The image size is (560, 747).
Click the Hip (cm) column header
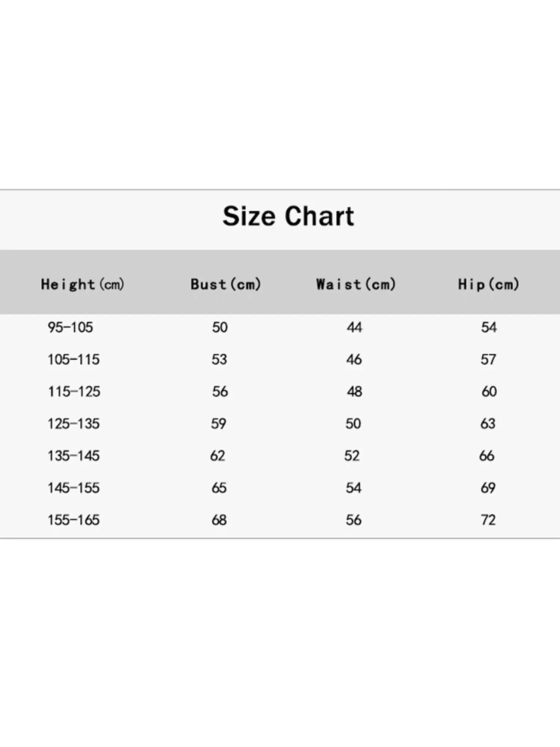click(488, 284)
